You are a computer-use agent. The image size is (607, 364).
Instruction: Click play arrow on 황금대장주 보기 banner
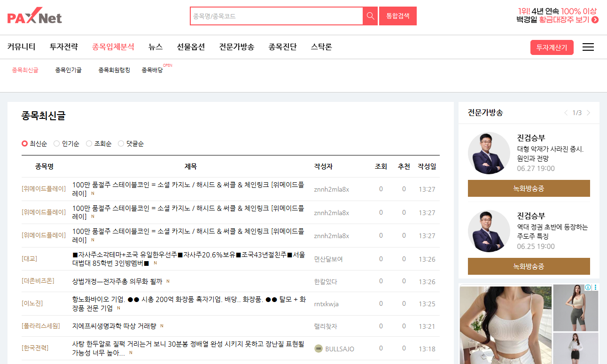(595, 20)
